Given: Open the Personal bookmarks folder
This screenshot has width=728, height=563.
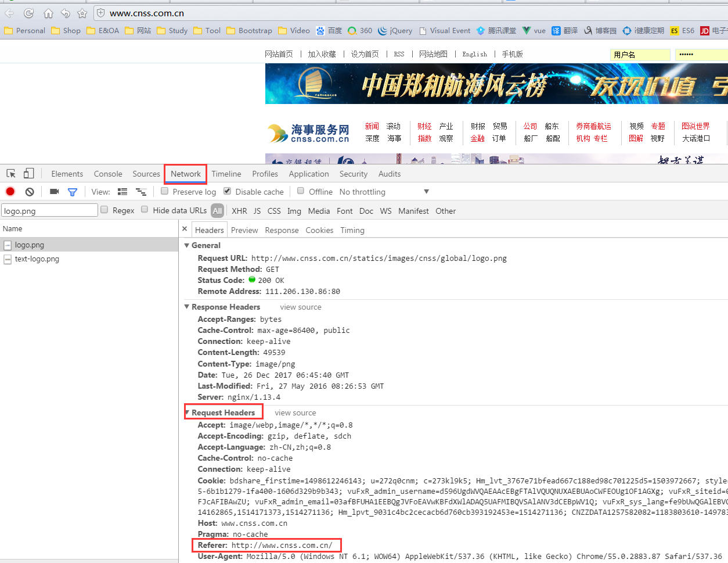Looking at the screenshot, I should (24, 31).
